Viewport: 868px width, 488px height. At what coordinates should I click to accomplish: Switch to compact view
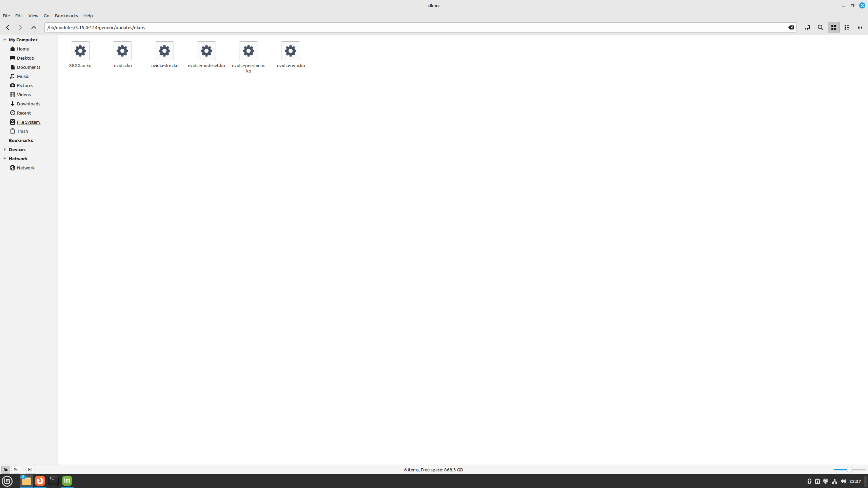click(860, 27)
